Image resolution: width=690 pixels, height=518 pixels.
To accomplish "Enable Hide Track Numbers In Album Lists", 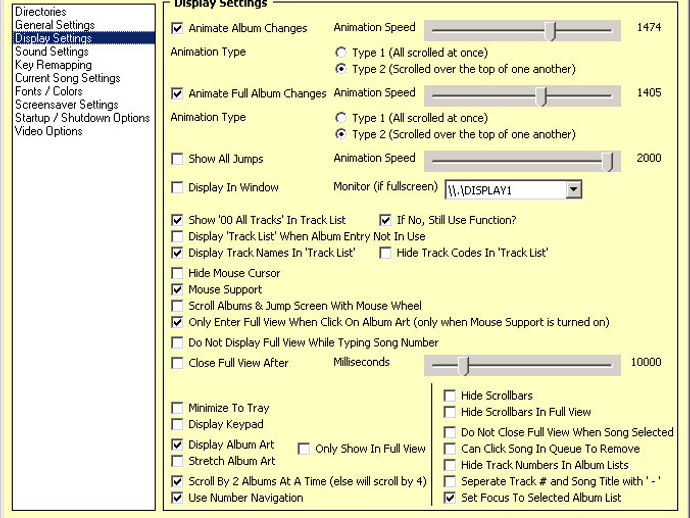I will (x=449, y=465).
